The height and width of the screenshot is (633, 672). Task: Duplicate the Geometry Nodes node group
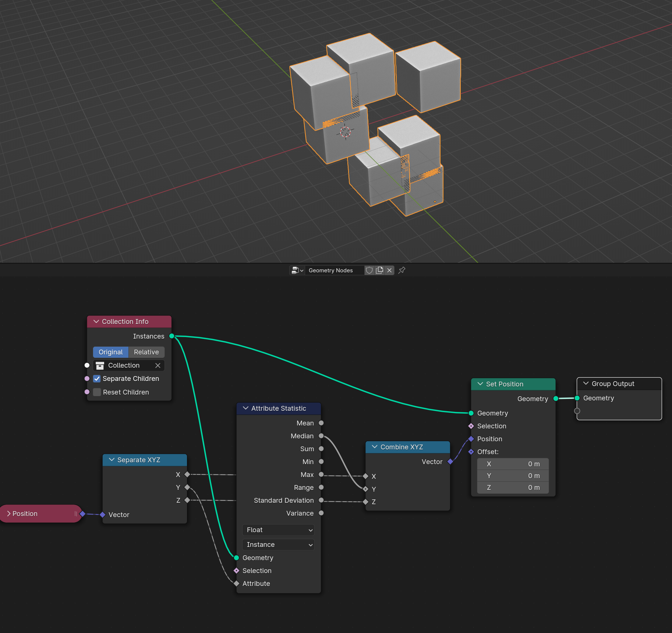click(x=379, y=270)
